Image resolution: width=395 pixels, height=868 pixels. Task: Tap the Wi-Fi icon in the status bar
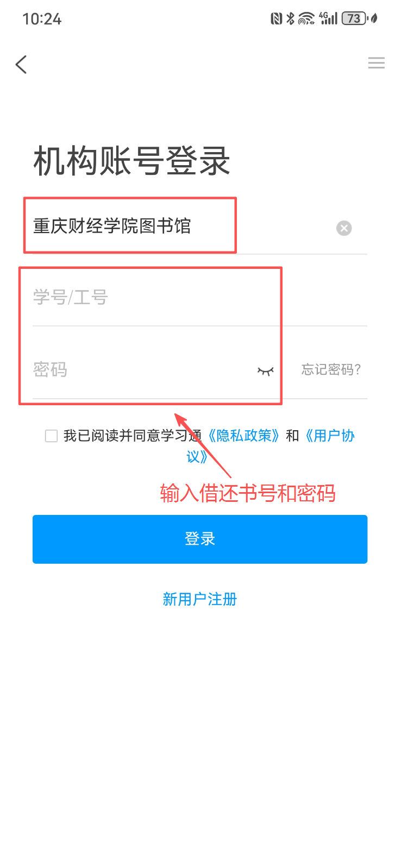pyautogui.click(x=307, y=19)
